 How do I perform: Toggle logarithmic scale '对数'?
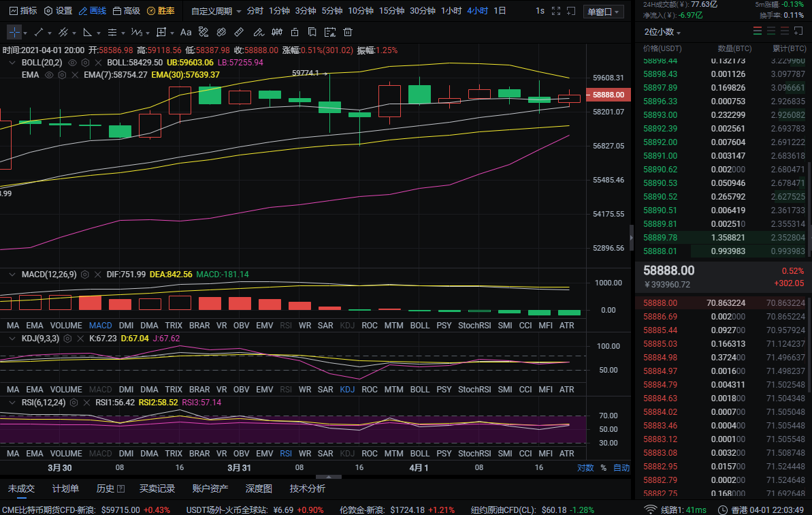click(585, 468)
